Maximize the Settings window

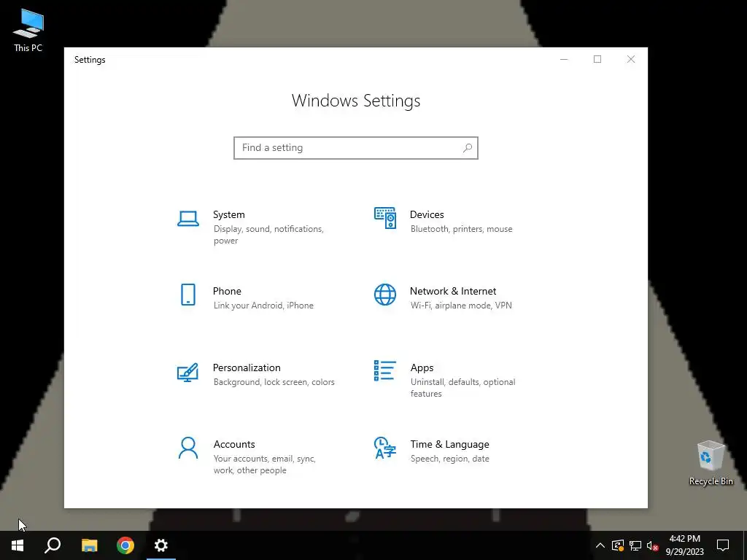(x=597, y=59)
